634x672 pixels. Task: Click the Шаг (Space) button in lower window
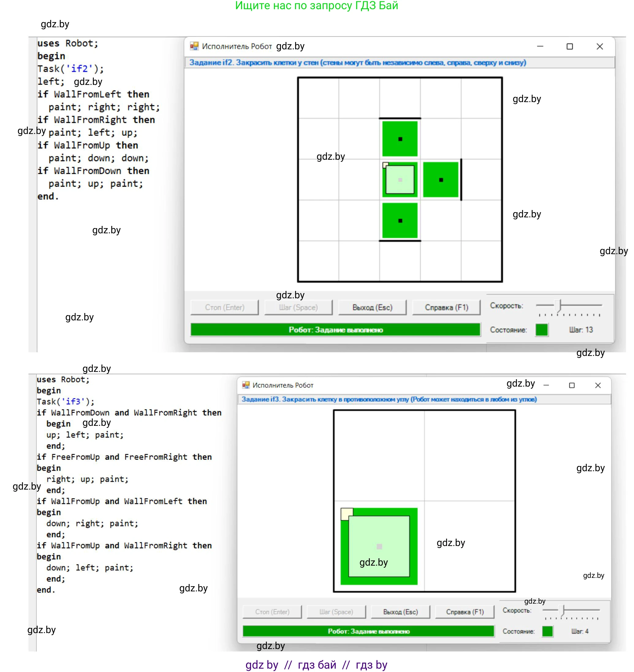pyautogui.click(x=336, y=612)
